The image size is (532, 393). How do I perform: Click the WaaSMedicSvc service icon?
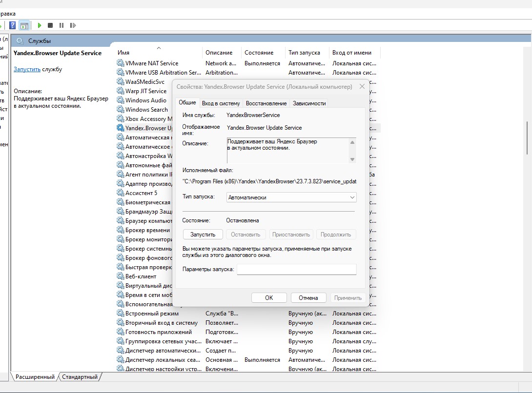pyautogui.click(x=120, y=81)
